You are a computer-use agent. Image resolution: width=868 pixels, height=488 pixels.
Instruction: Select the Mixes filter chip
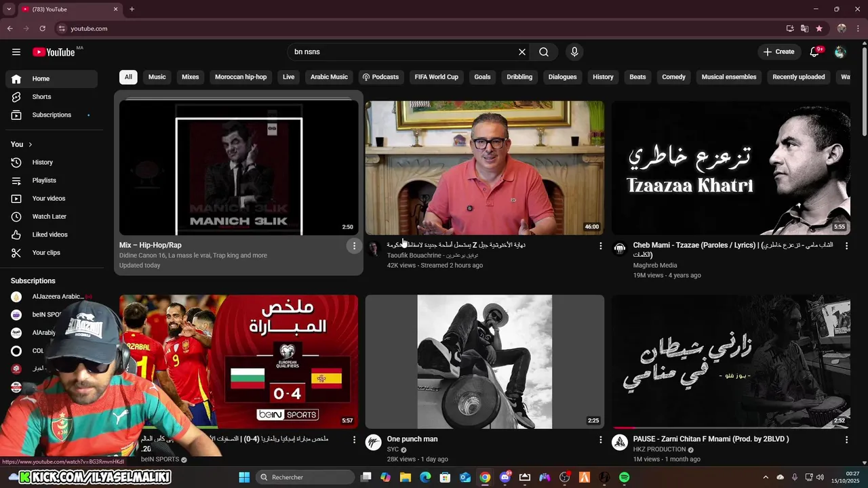191,77
